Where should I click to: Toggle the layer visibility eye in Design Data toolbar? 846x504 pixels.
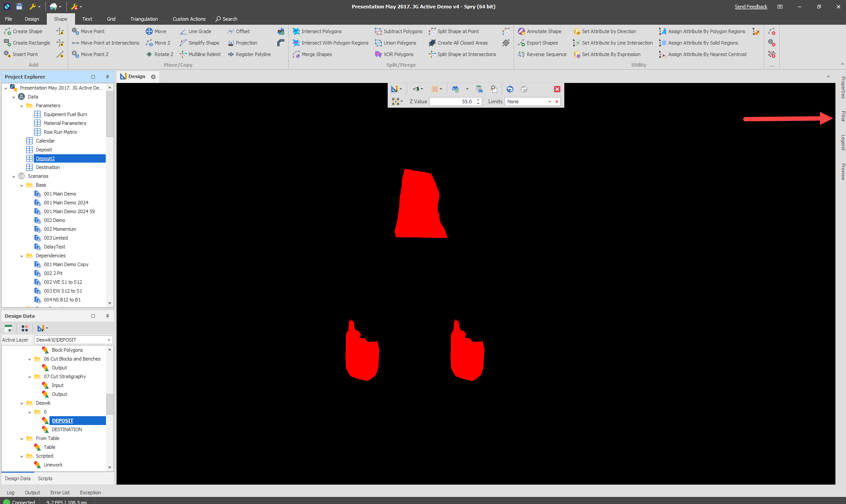point(9,328)
